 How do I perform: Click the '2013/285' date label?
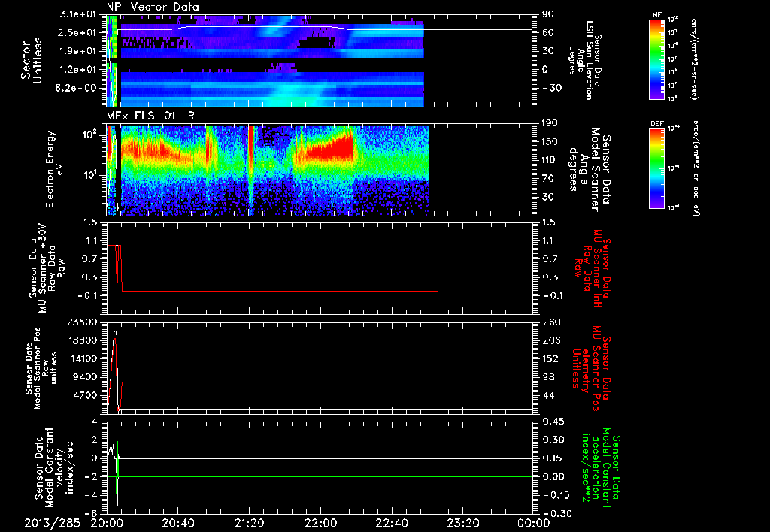click(52, 523)
